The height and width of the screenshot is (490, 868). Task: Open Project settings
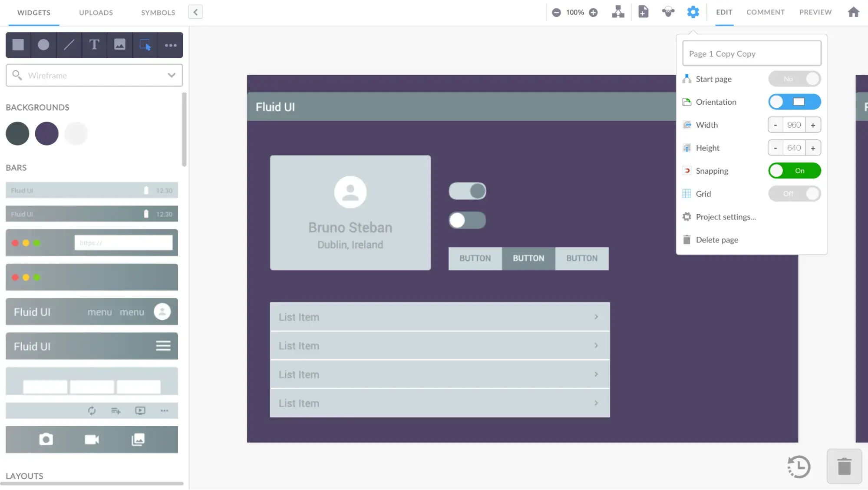coord(726,217)
